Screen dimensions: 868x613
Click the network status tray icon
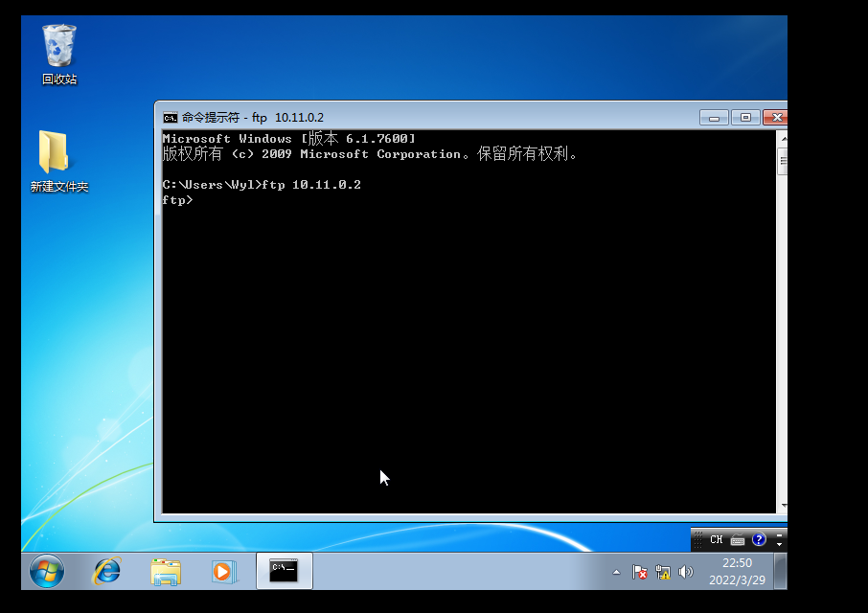click(663, 572)
